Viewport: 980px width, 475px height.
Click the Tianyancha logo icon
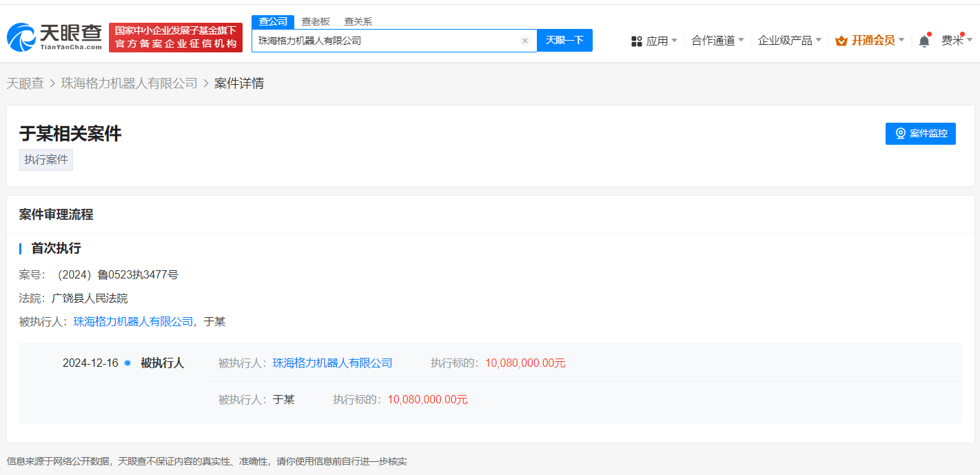tap(21, 37)
